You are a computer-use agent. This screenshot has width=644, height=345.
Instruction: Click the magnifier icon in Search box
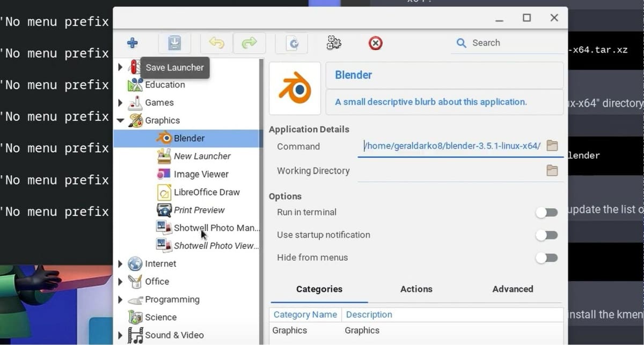(x=461, y=43)
